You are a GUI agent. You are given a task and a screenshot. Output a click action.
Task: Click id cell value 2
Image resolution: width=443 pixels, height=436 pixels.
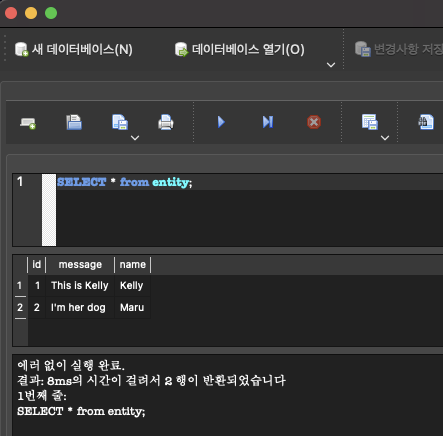point(37,307)
